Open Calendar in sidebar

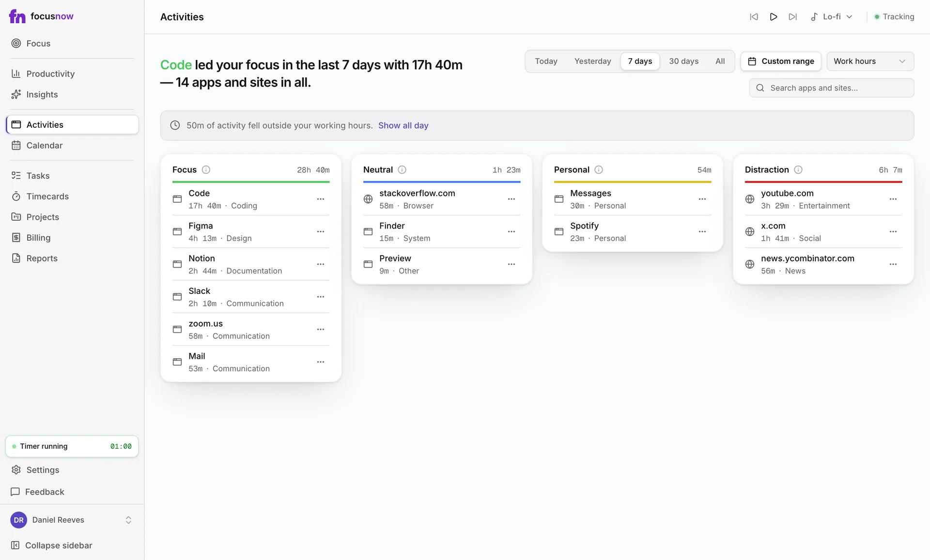72,146
